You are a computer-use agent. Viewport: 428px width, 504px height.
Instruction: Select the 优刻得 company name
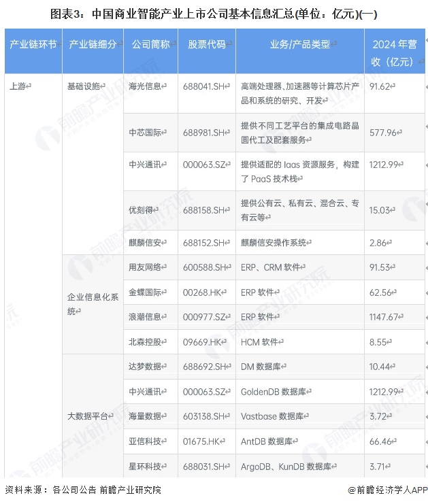(140, 210)
